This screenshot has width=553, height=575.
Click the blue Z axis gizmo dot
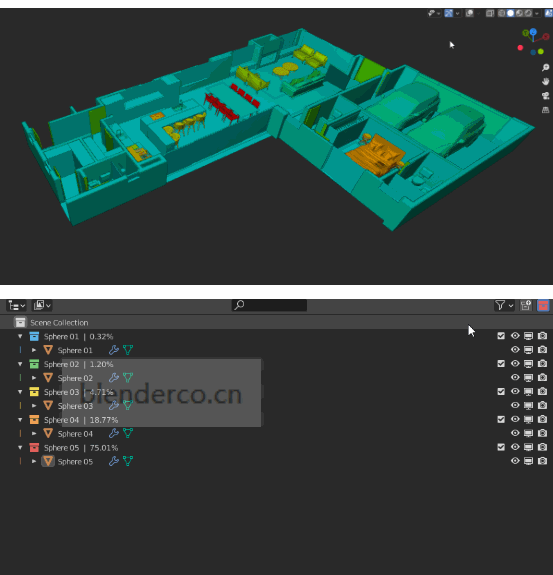point(533,32)
